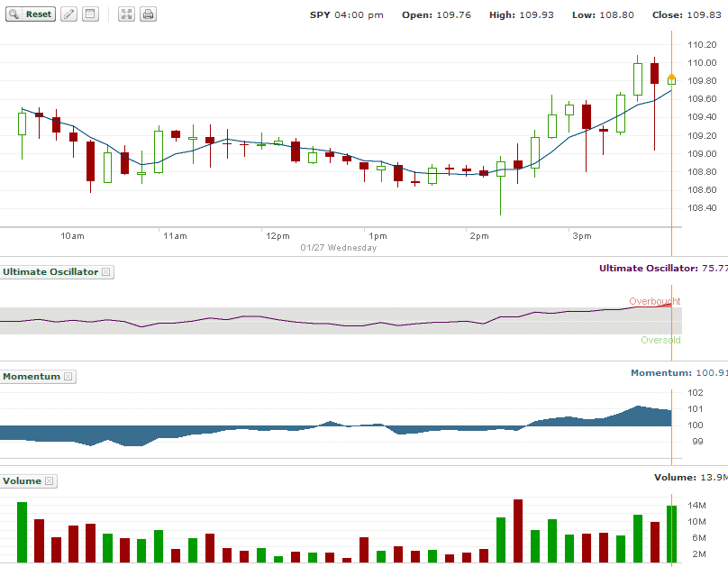This screenshot has width=728, height=567.
Task: Print the chart with printer icon
Action: coord(148,14)
